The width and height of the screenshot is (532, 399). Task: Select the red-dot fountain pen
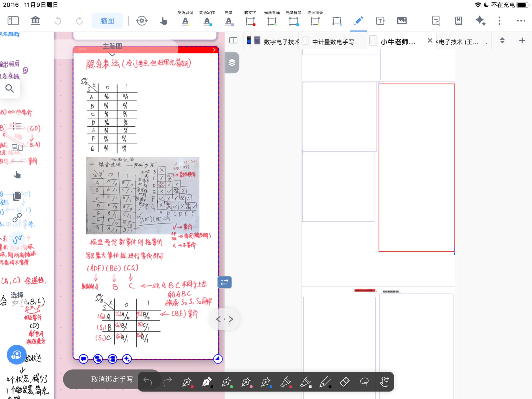pyautogui.click(x=187, y=382)
